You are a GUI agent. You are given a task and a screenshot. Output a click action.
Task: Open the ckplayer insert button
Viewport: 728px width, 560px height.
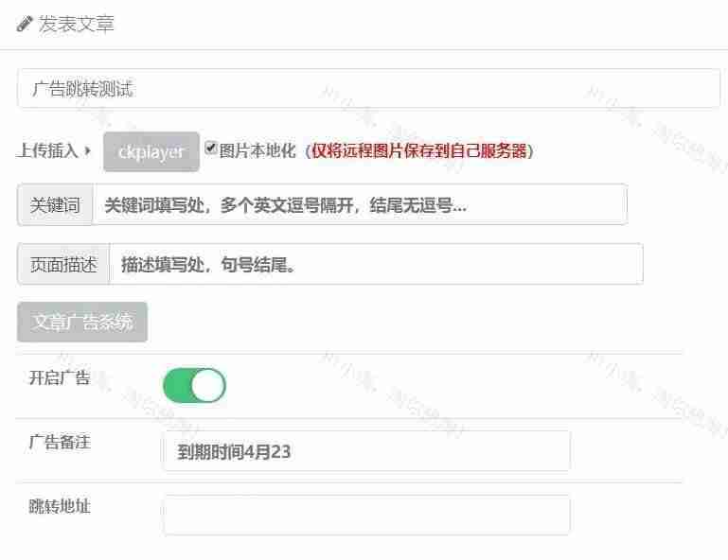pyautogui.click(x=151, y=151)
